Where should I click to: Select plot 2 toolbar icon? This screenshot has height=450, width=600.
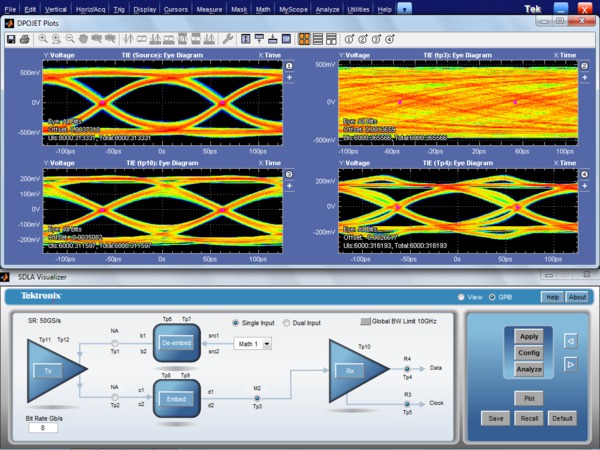point(363,39)
